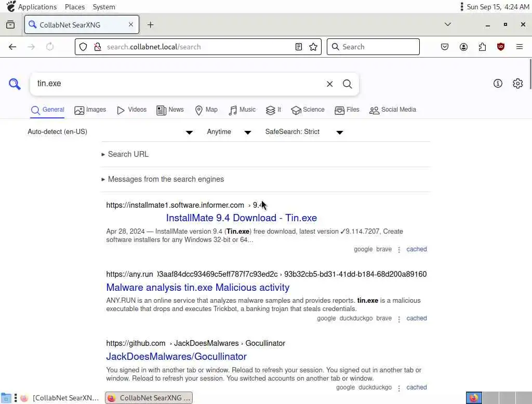Image resolution: width=532 pixels, height=404 pixels.
Task: Expand Messages from the search engines
Action: [x=163, y=179]
